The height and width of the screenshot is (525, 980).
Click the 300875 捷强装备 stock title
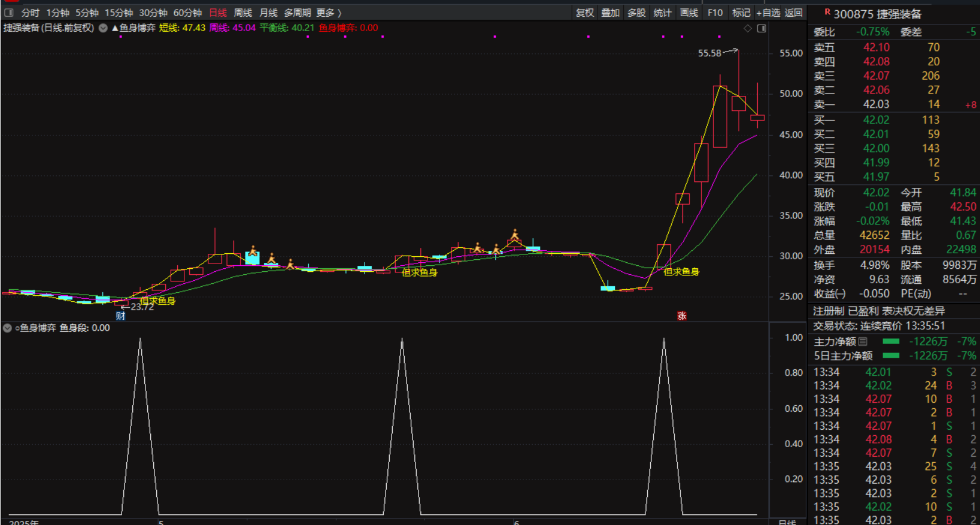[x=878, y=14]
